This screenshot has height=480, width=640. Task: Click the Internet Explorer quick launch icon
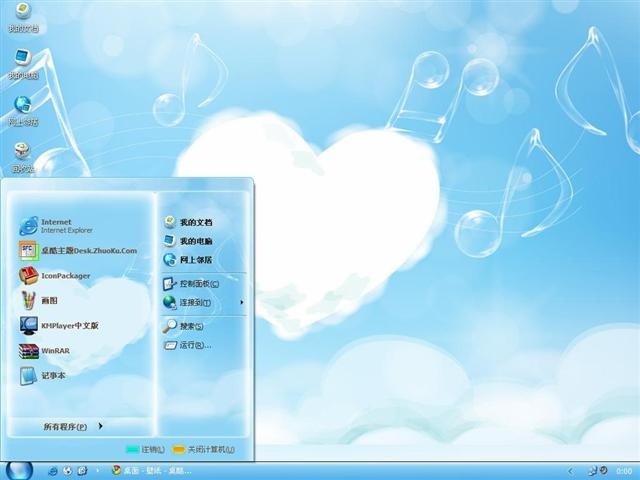pos(53,470)
